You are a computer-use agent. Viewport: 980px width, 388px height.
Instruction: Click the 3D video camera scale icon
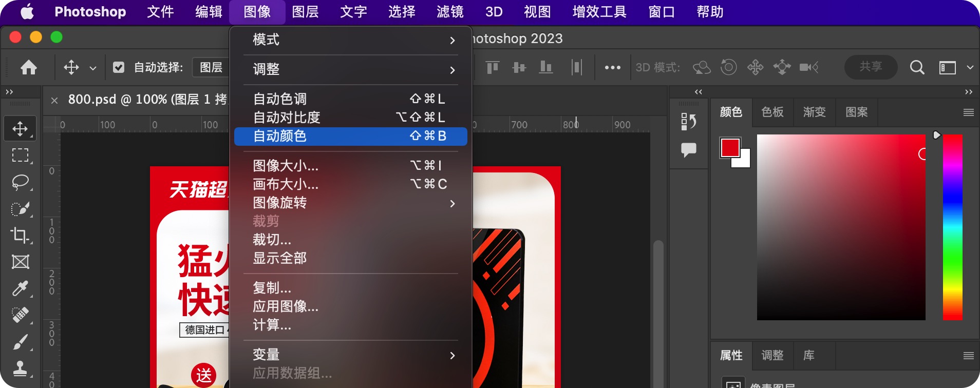tap(809, 67)
